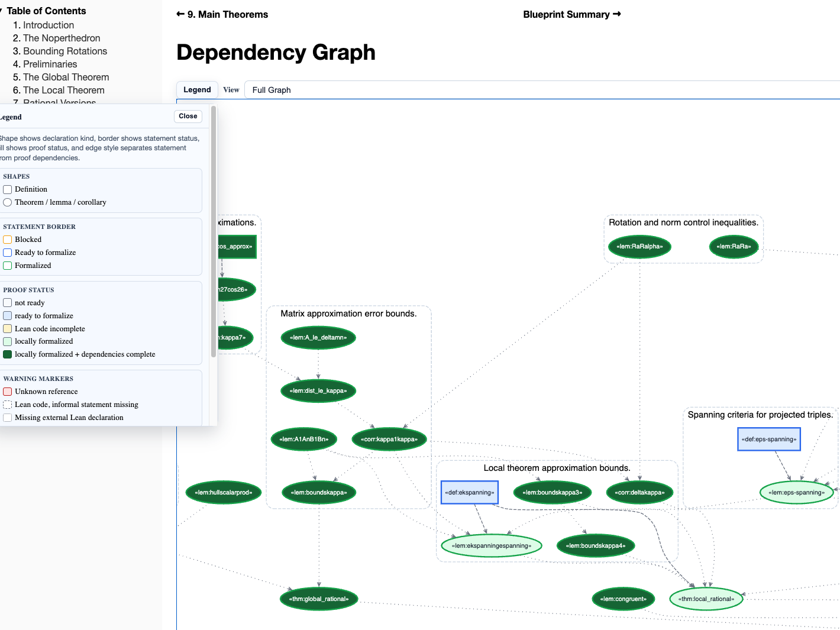The height and width of the screenshot is (630, 840).
Task: Close the Legend panel
Action: [x=188, y=116]
